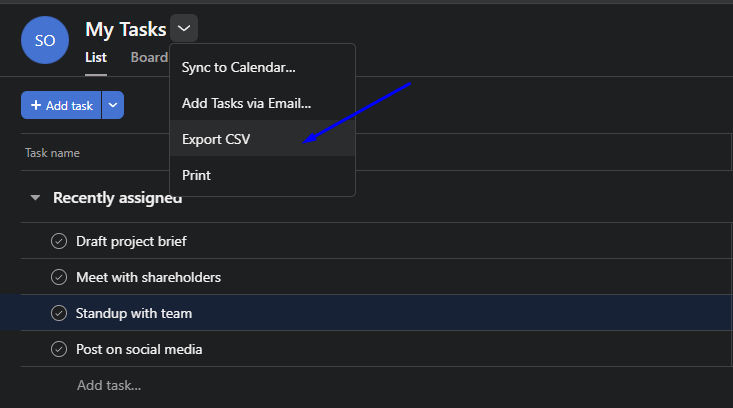The image size is (733, 408).
Task: Choose Add Tasks via Email option
Action: [x=246, y=103]
